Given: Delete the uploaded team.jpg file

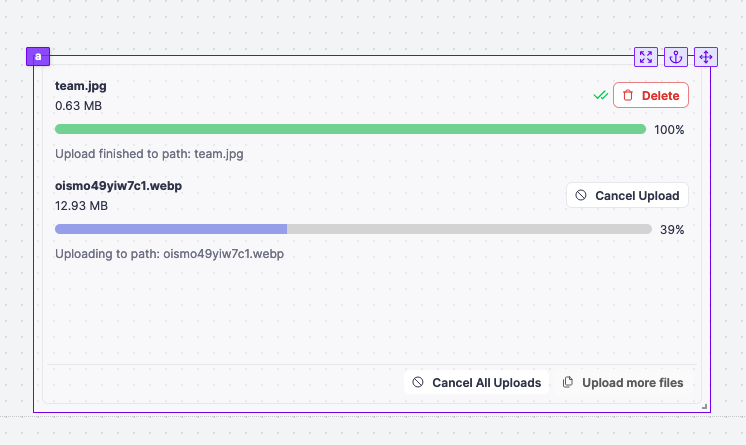Looking at the screenshot, I should click(651, 96).
